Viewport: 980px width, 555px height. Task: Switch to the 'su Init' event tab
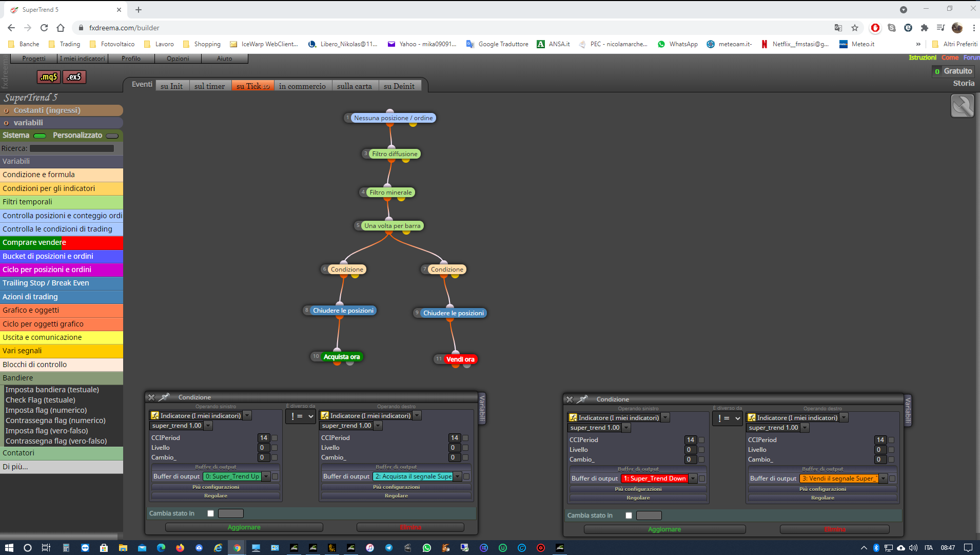[x=171, y=86]
